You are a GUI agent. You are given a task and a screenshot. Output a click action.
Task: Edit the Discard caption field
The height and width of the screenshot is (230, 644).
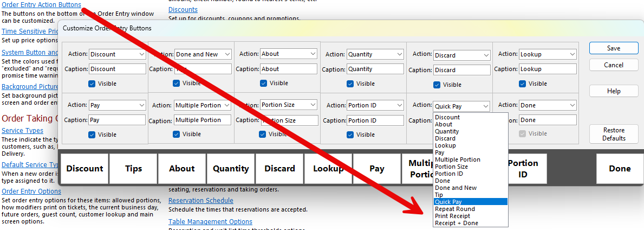pyautogui.click(x=461, y=70)
